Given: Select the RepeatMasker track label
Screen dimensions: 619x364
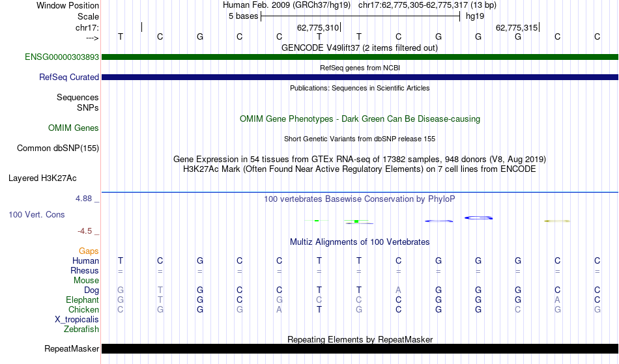Looking at the screenshot, I should click(x=72, y=348).
